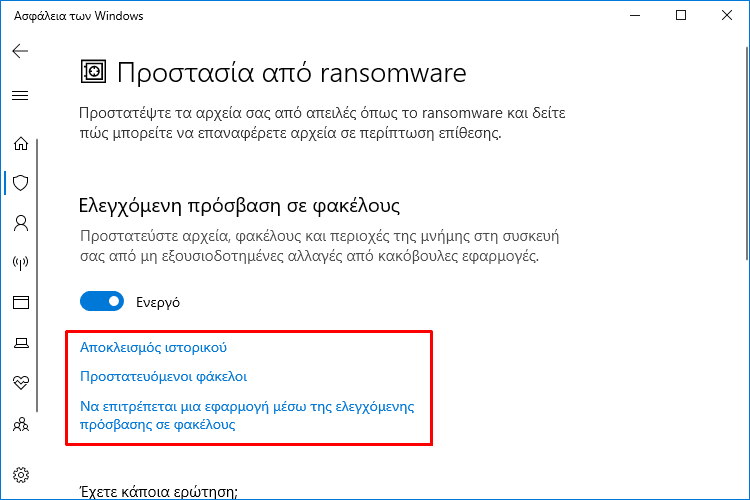
Task: Open Family options people icon
Action: click(x=21, y=424)
